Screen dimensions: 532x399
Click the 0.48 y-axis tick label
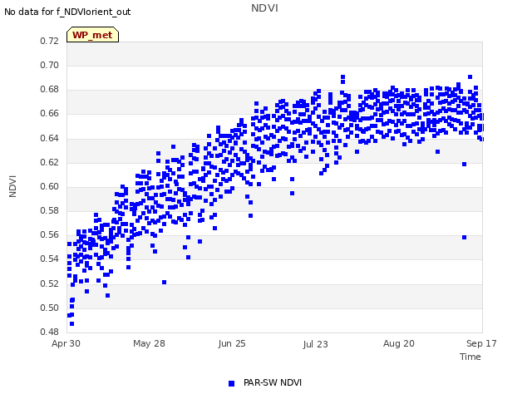tap(50, 332)
